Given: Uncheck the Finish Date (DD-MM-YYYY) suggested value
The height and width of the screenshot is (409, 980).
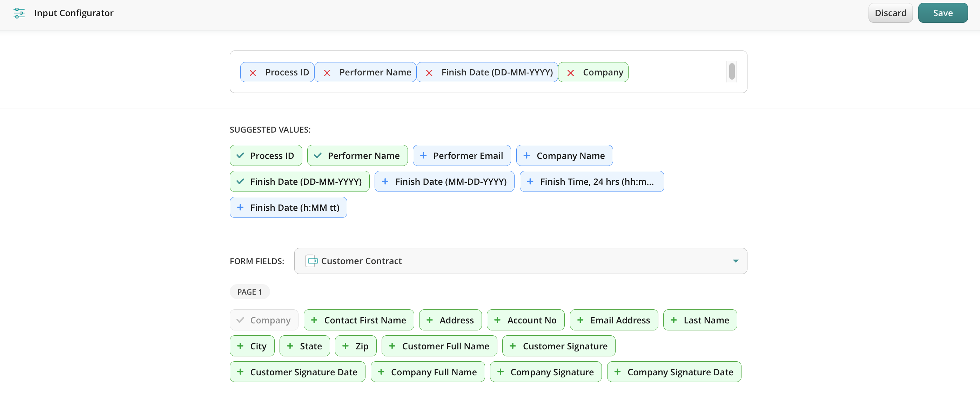Looking at the screenshot, I should pos(299,181).
